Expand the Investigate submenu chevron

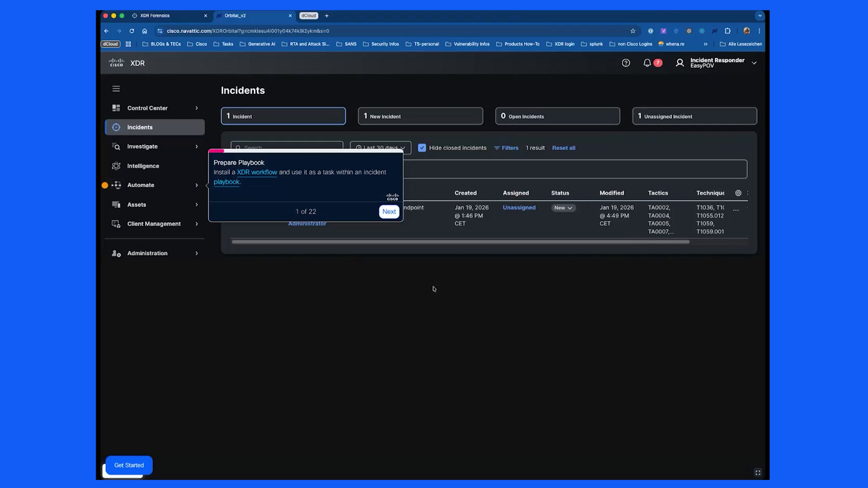(x=197, y=146)
